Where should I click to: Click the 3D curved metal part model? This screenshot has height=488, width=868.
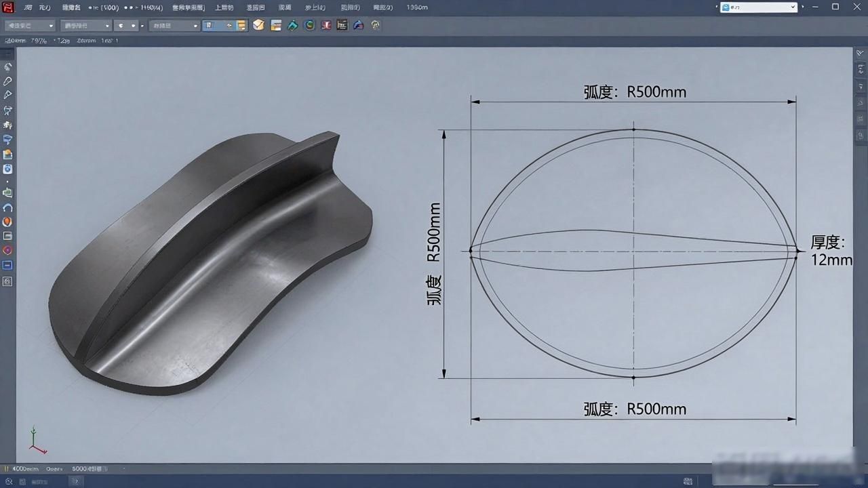click(210, 264)
